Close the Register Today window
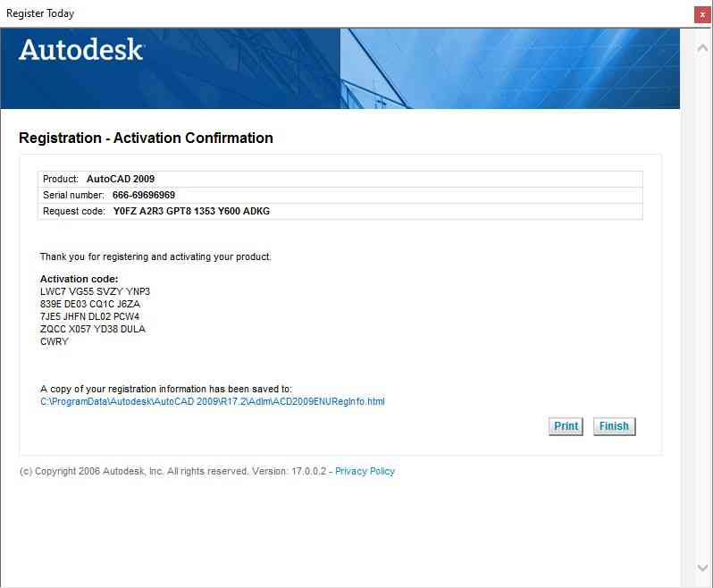This screenshot has height=588, width=713. [702, 14]
